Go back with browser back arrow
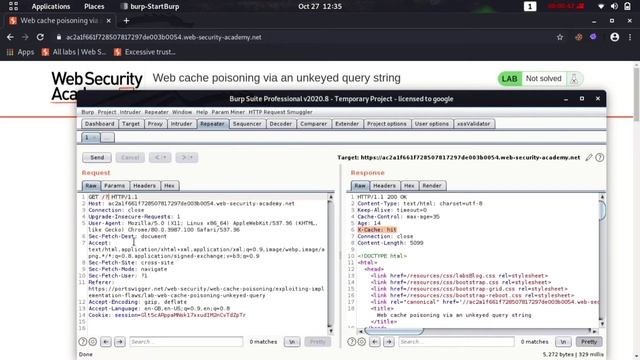Image resolution: width=640 pixels, height=360 pixels. (10, 37)
